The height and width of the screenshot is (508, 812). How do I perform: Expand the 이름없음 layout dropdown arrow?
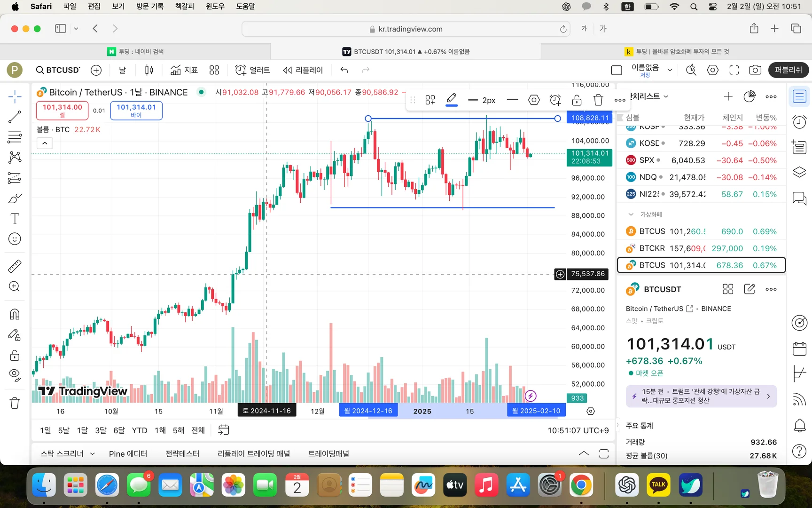click(670, 70)
